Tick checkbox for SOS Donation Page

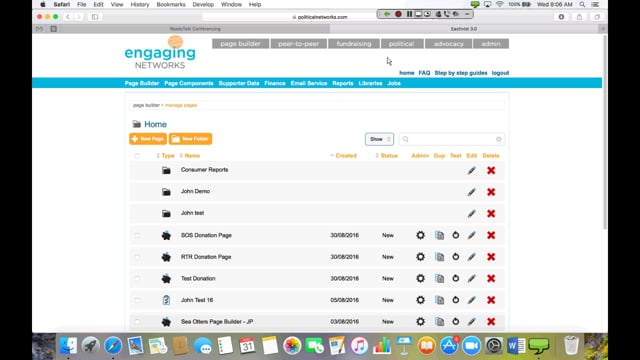(x=137, y=236)
